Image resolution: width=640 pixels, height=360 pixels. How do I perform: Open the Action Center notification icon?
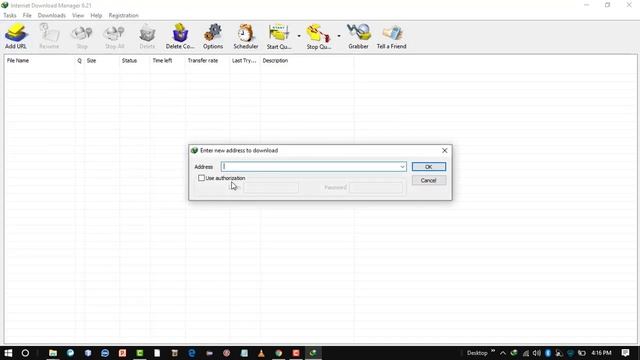(x=625, y=353)
